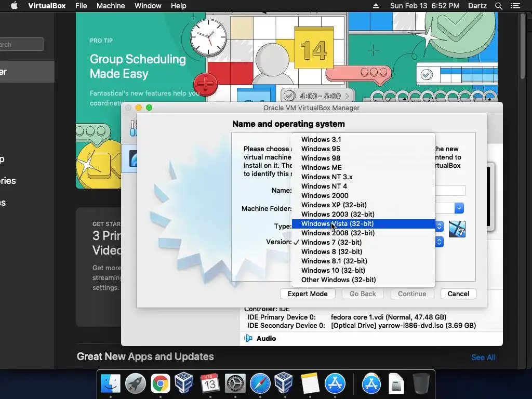
Task: Open Version selector stepper arrows
Action: [440, 242]
